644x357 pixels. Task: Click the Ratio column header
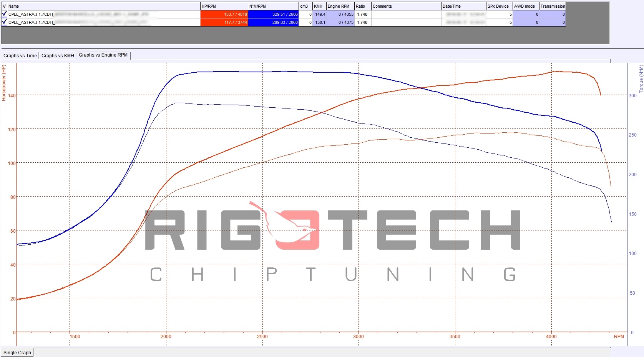[x=363, y=6]
